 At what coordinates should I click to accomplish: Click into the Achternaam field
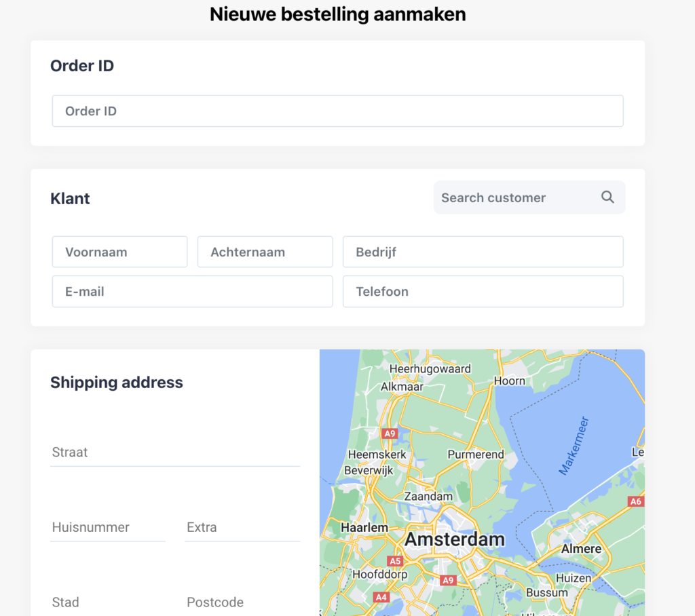[x=265, y=252]
